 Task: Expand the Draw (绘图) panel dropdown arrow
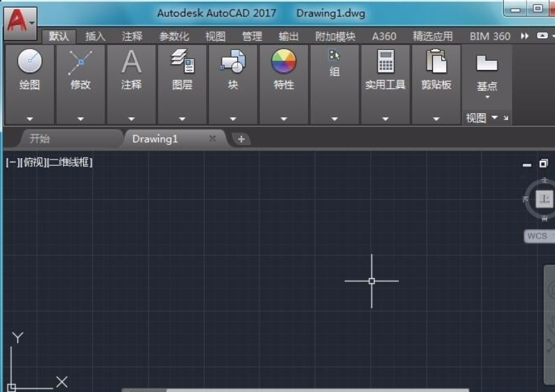pyautogui.click(x=30, y=119)
